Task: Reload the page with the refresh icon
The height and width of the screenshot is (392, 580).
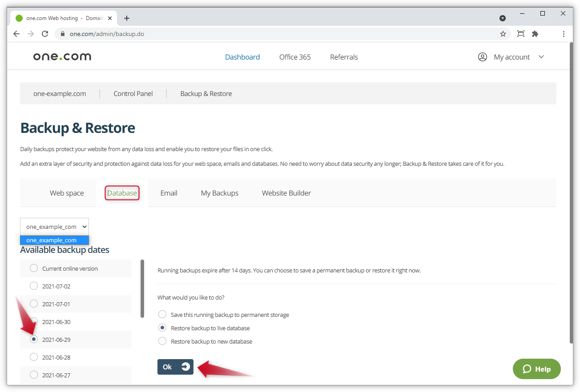Action: 44,33
